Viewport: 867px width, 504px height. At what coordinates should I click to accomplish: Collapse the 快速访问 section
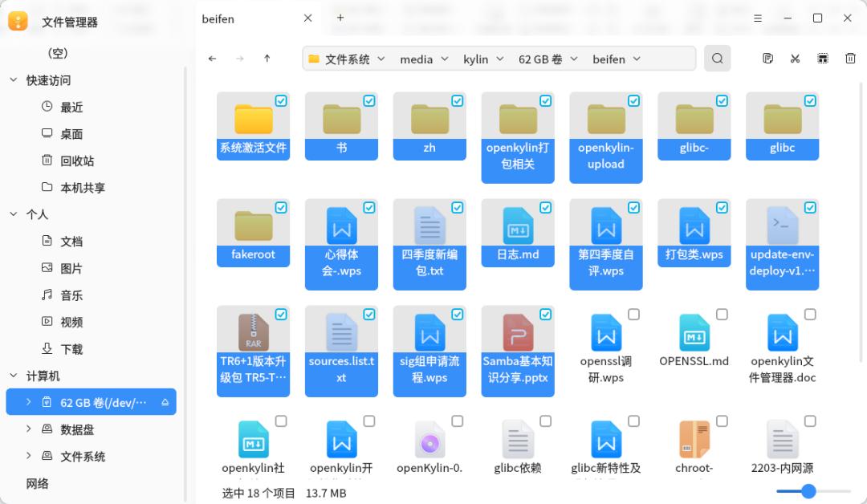coord(13,79)
